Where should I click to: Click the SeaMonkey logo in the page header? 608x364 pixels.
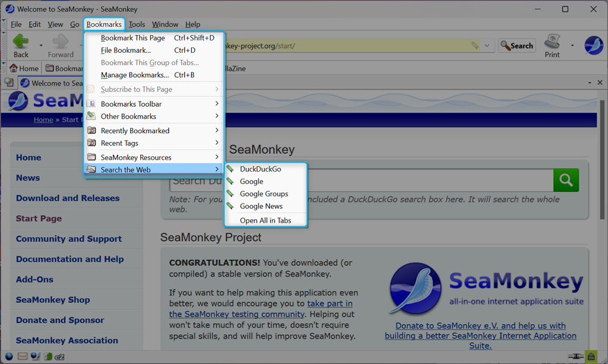[17, 101]
